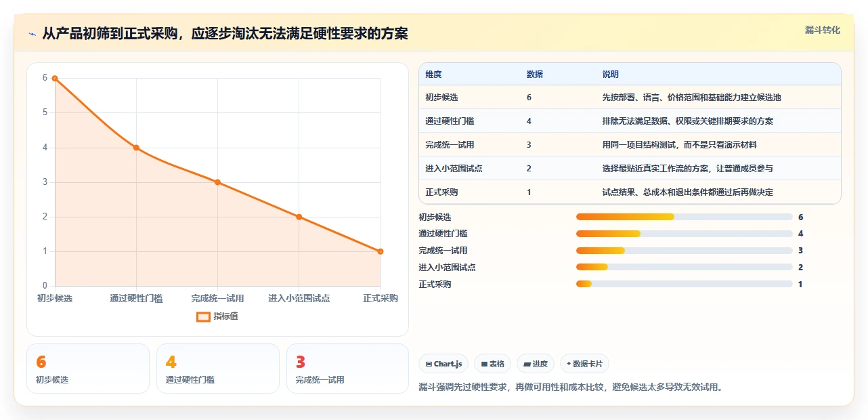Click the x-axis label 进入小范围试点
Viewport: 868px width, 420px height.
point(299,298)
